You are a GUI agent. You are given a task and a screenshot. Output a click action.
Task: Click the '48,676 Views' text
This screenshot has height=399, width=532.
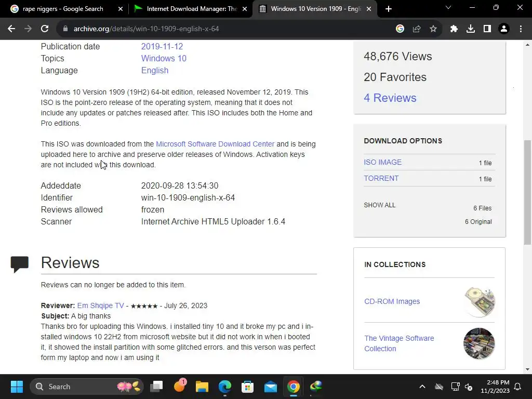(397, 56)
